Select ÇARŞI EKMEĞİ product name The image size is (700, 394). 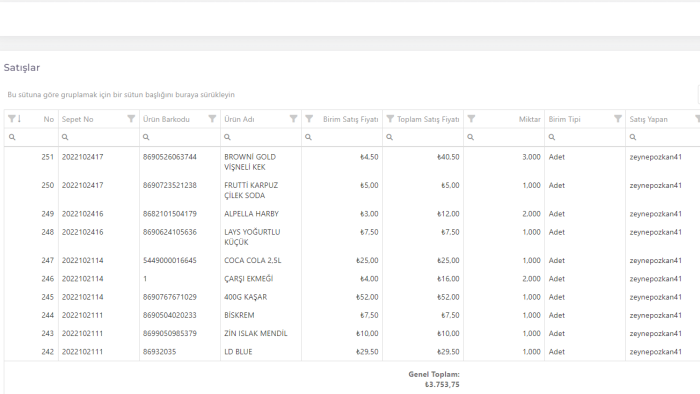coord(249,278)
